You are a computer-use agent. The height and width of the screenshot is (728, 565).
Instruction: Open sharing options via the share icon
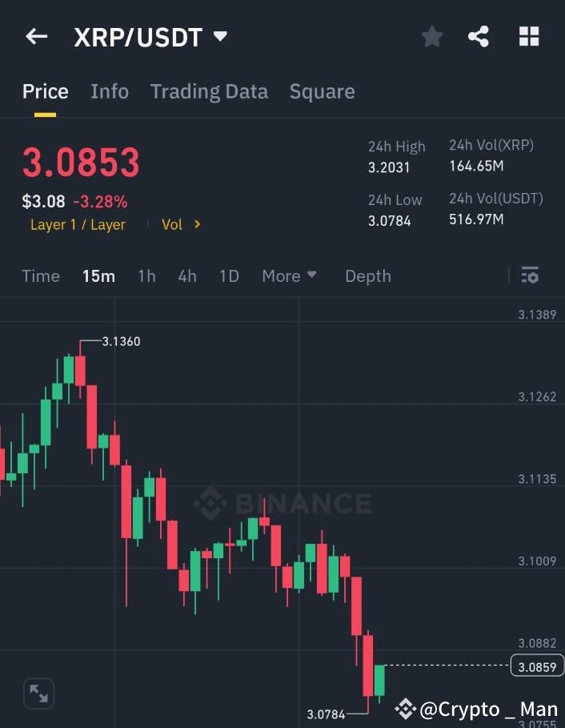tap(479, 36)
